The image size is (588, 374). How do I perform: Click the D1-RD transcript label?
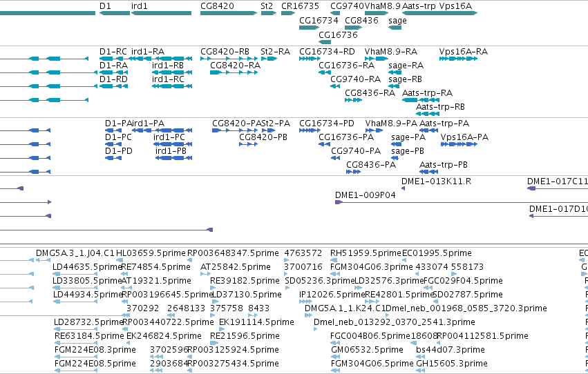[x=113, y=79]
